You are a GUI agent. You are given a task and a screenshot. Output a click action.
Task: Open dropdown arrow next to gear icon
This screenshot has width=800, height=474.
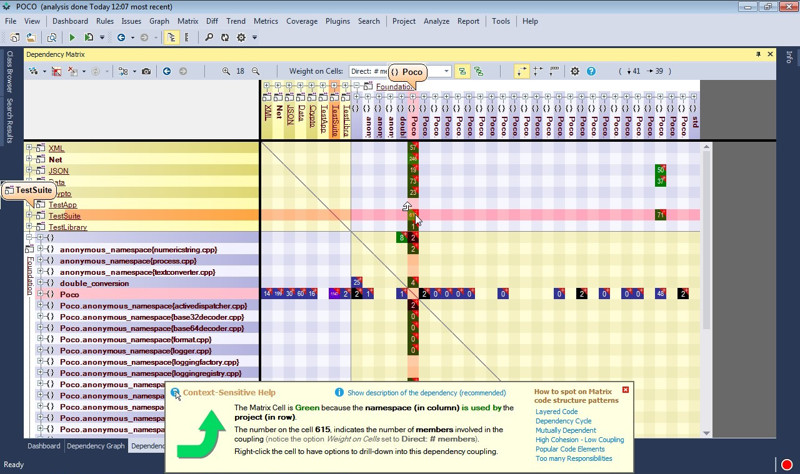tap(255, 37)
